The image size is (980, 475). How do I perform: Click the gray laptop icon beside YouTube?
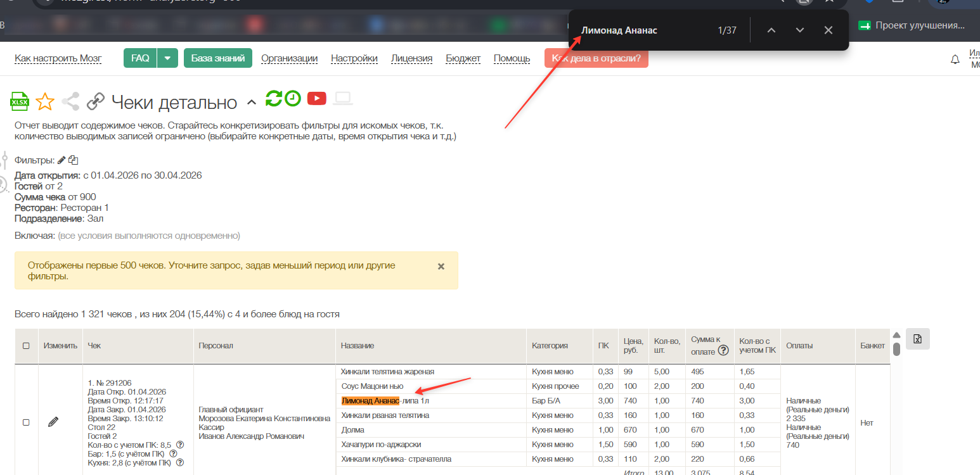[x=343, y=98]
